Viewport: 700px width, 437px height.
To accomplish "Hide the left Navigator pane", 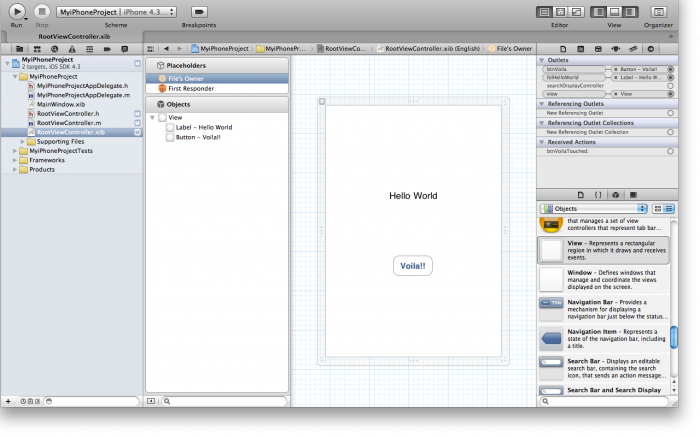I will point(599,11).
